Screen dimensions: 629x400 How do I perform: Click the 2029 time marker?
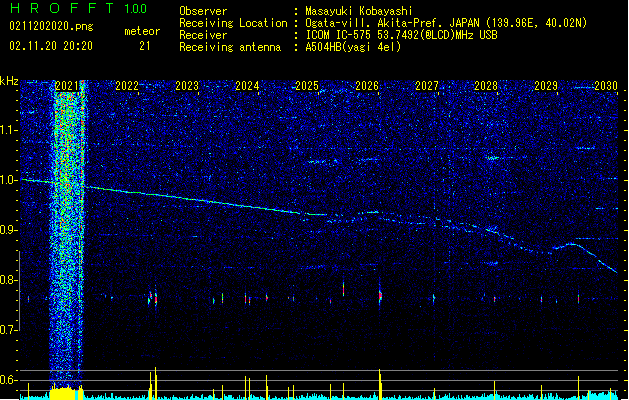[x=546, y=86]
